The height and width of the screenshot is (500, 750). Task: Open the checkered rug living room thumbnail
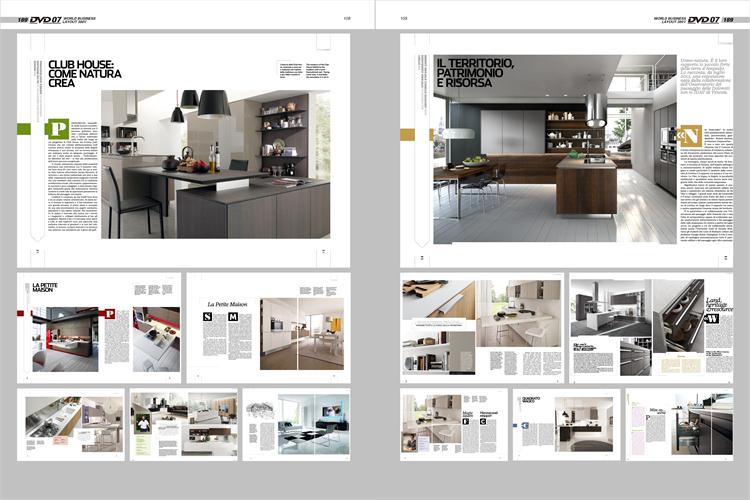296,424
